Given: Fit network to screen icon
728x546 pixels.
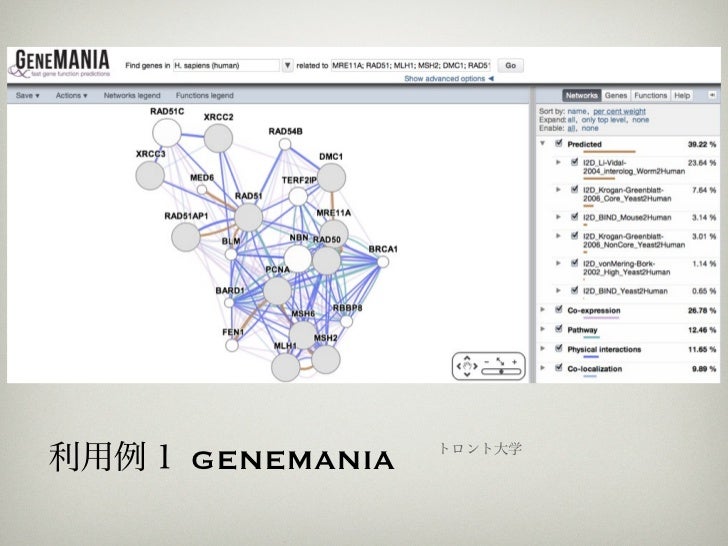Looking at the screenshot, I should [x=500, y=361].
